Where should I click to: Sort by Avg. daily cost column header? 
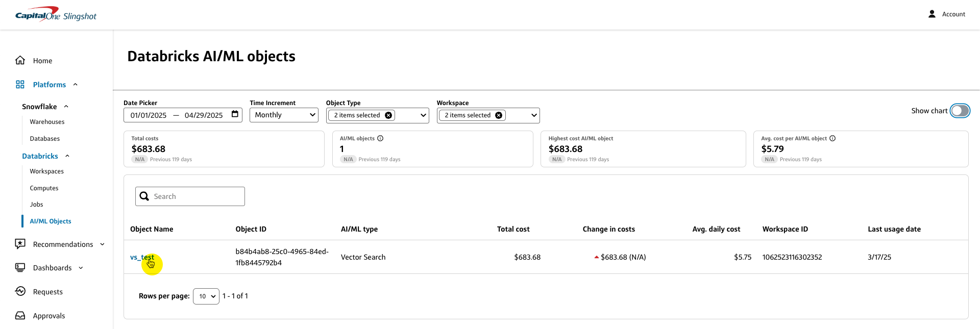(x=716, y=229)
